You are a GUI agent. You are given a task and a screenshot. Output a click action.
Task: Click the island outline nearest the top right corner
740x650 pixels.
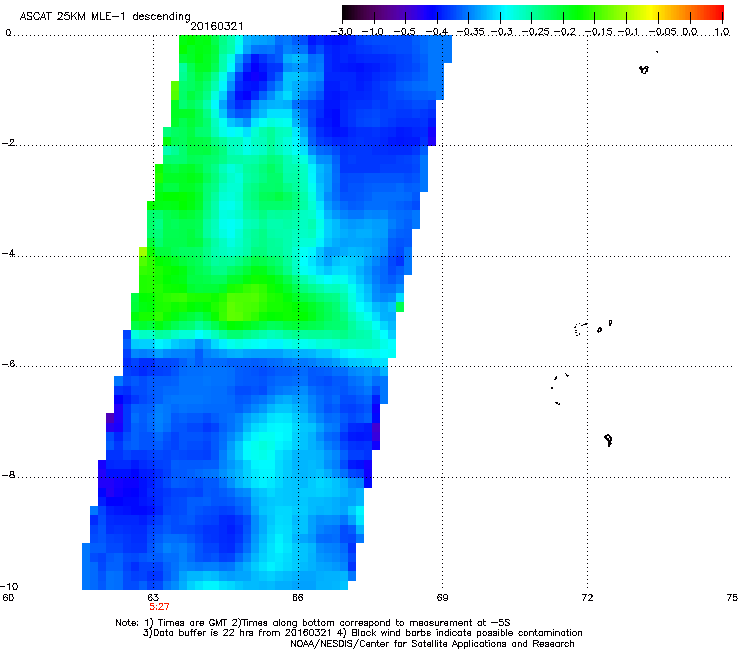[x=644, y=70]
